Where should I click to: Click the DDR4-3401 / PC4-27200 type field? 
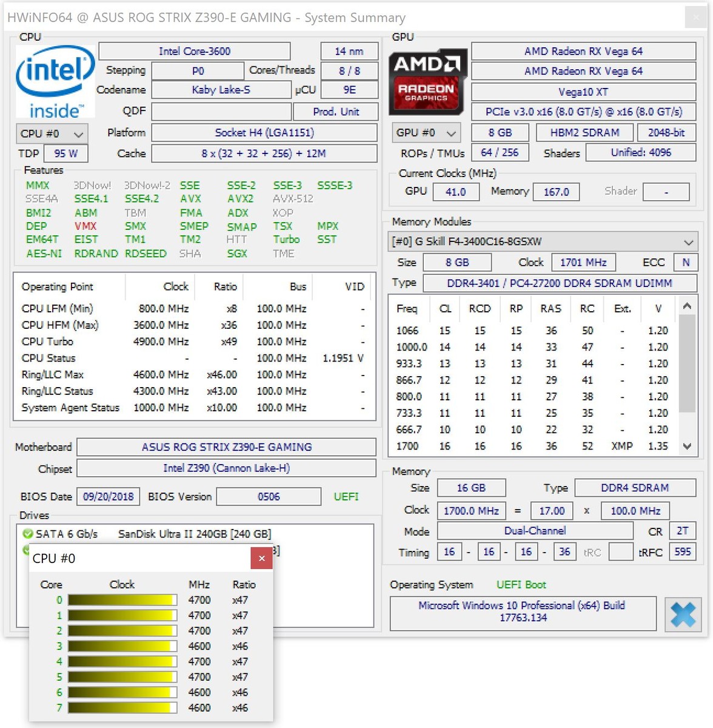click(560, 283)
